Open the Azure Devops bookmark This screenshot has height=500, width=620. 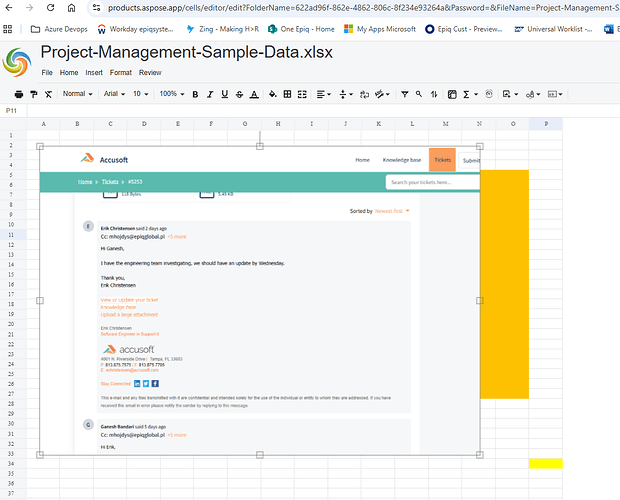click(x=61, y=29)
